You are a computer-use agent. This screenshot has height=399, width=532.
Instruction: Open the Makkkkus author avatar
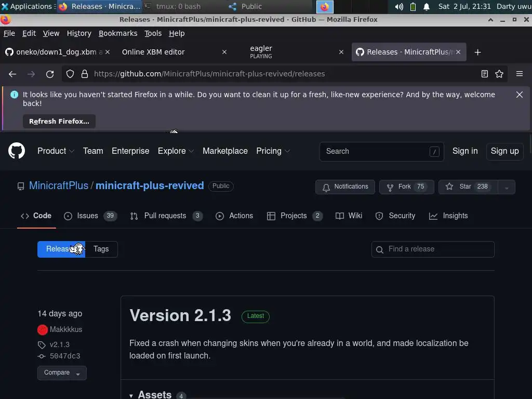(x=43, y=329)
